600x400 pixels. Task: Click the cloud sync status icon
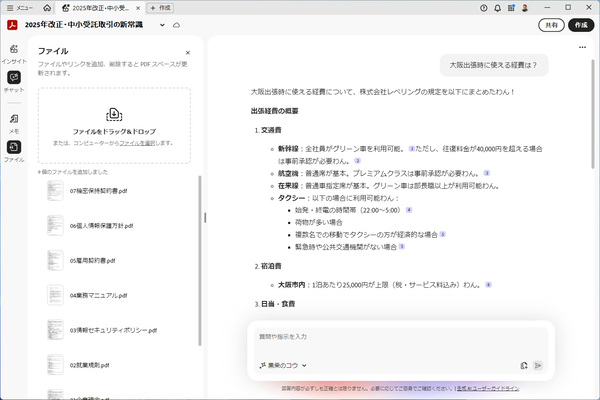click(177, 24)
